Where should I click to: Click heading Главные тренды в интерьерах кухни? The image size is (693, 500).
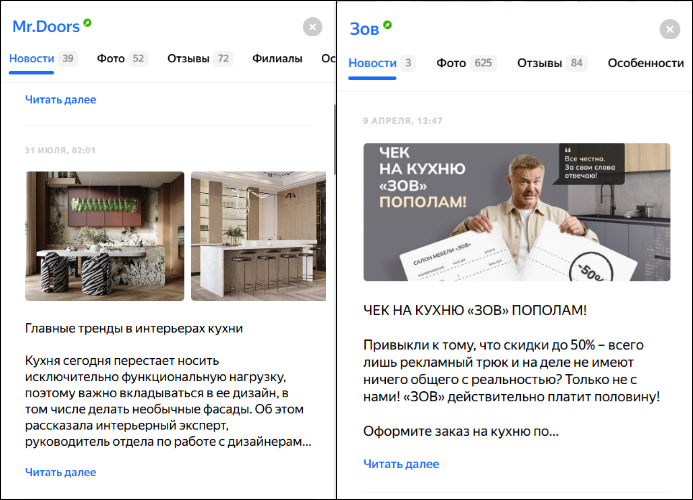(134, 328)
